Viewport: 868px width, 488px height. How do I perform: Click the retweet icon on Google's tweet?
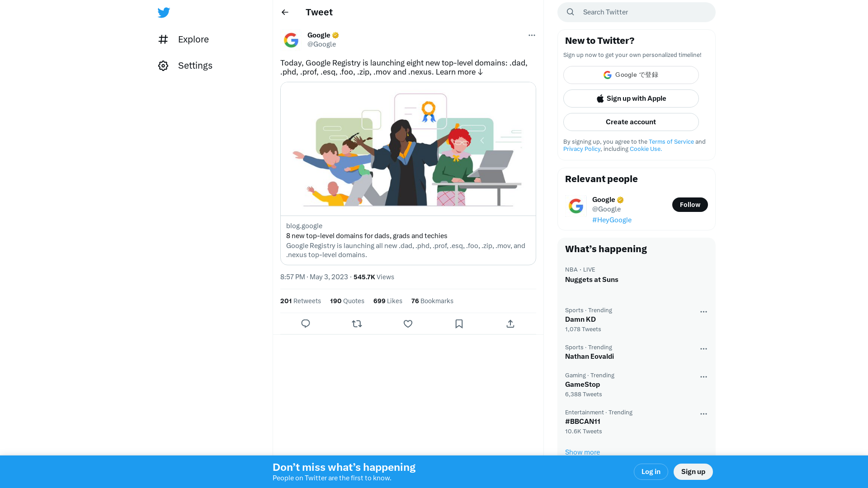pyautogui.click(x=357, y=324)
